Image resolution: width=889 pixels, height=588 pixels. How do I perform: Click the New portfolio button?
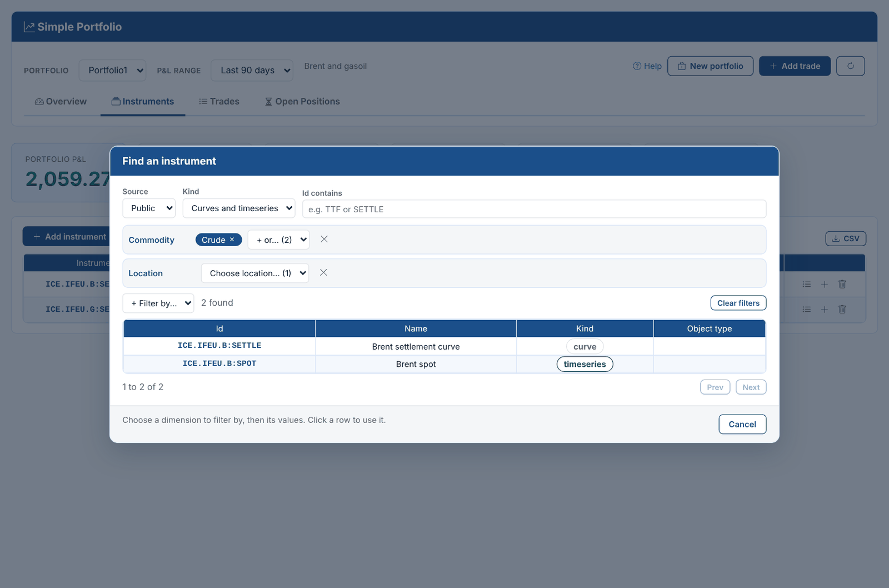710,66
